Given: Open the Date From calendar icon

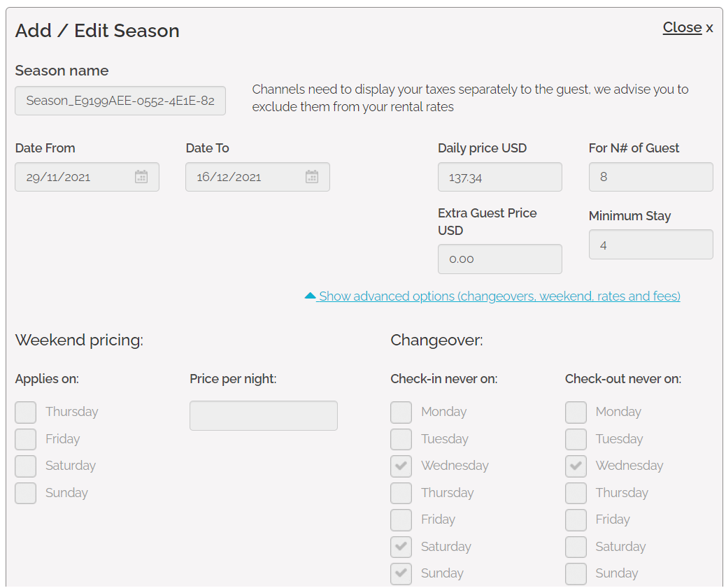Looking at the screenshot, I should tap(141, 177).
